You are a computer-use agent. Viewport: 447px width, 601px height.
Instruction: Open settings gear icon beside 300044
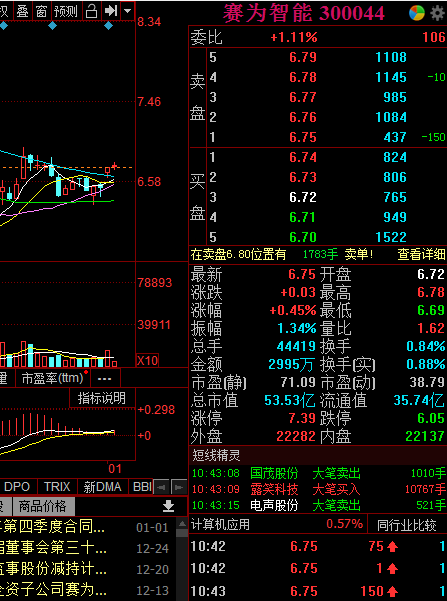tap(437, 13)
